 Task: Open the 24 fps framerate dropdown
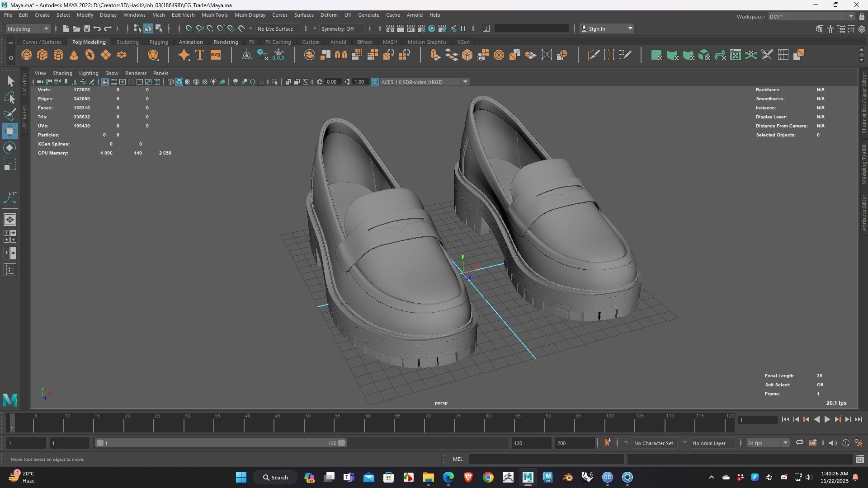point(768,443)
